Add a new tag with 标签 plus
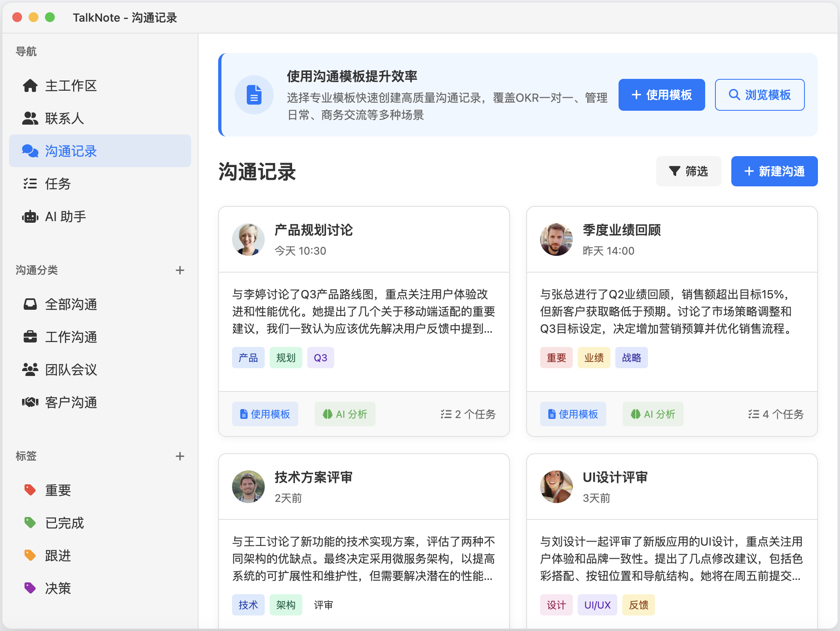Image resolution: width=840 pixels, height=631 pixels. (180, 456)
